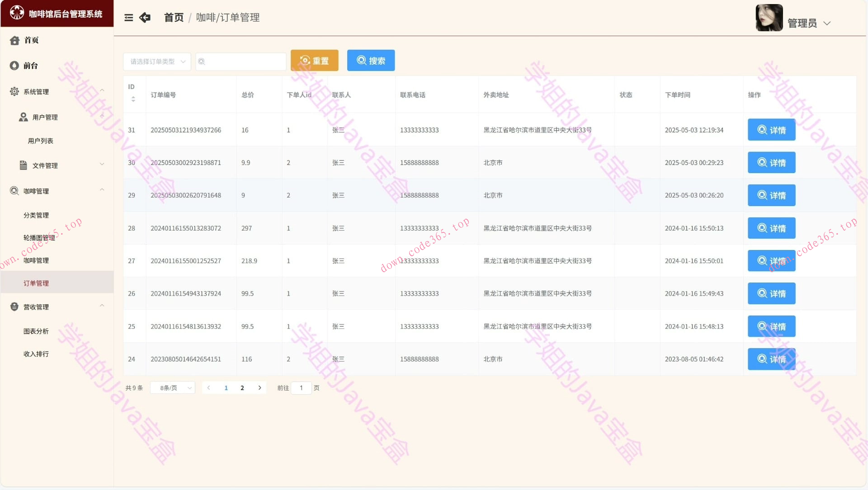Open 图表分析 in the sidebar
This screenshot has height=490, width=868.
pos(36,331)
